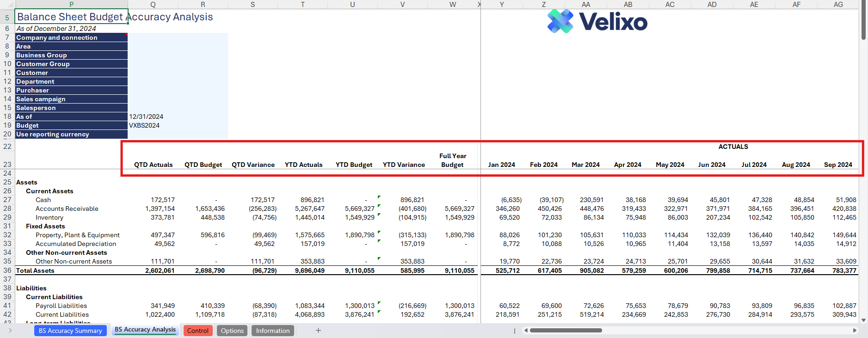Click the Velixo logo image
Viewport: 868px width, 338px height.
[597, 22]
